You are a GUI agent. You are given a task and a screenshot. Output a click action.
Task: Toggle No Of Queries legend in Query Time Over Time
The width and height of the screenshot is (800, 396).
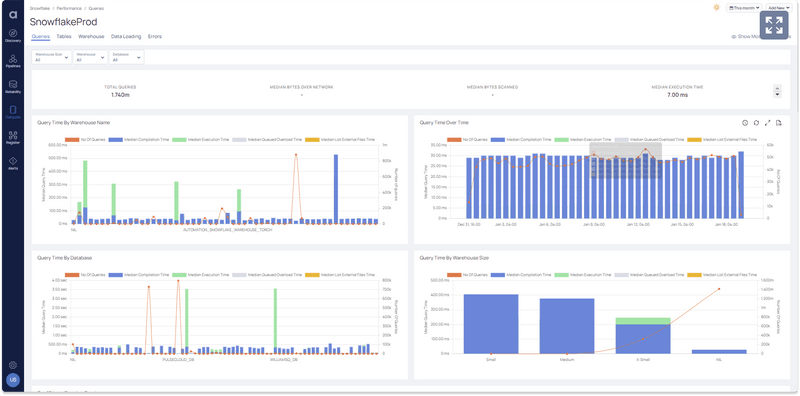coord(466,139)
